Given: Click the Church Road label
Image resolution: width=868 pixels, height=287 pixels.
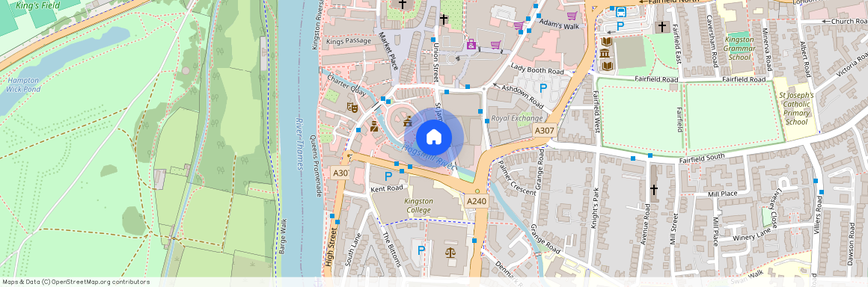Looking at the screenshot, I should (849, 21).
